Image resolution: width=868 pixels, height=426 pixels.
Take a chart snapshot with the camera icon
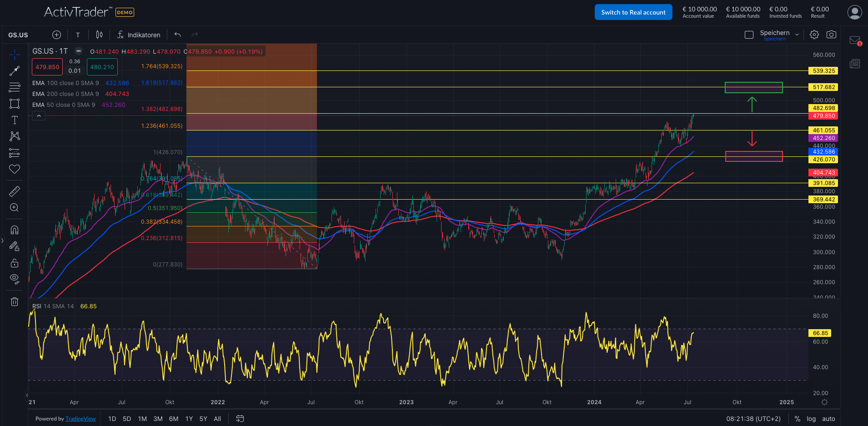[832, 34]
